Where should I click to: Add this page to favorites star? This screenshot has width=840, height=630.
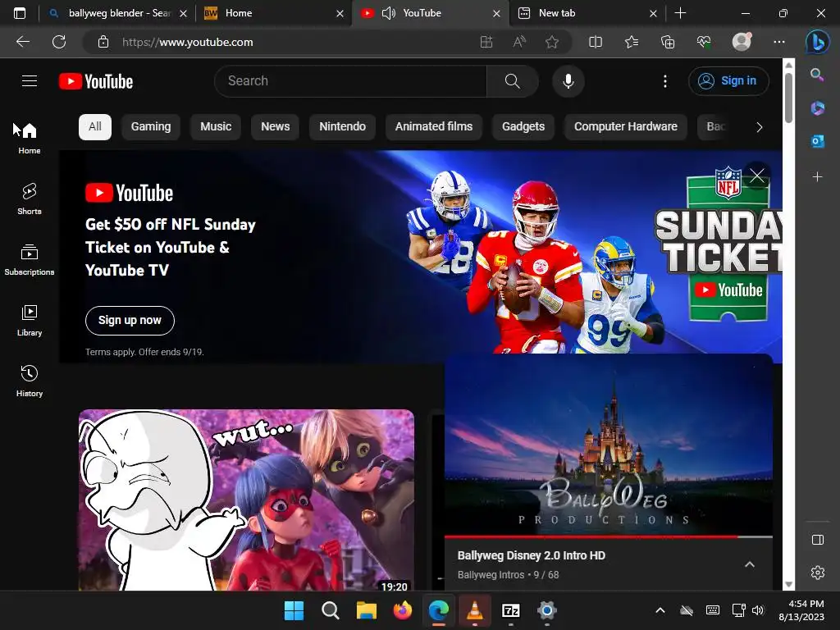(552, 42)
